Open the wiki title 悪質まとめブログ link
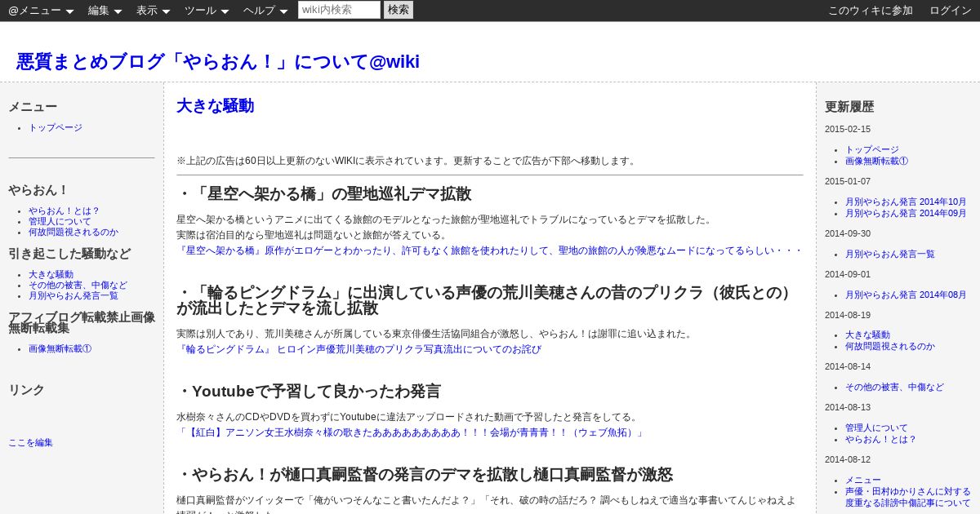Viewport: 980px width, 514px height. (218, 61)
